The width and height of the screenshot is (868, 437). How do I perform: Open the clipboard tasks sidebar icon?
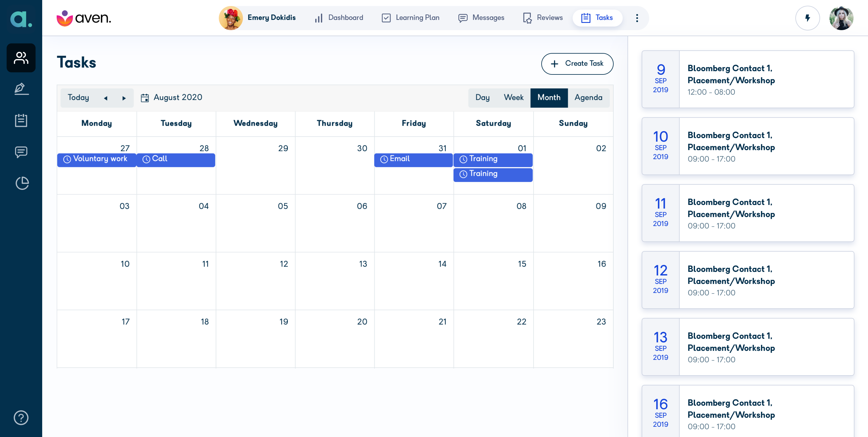click(x=21, y=120)
